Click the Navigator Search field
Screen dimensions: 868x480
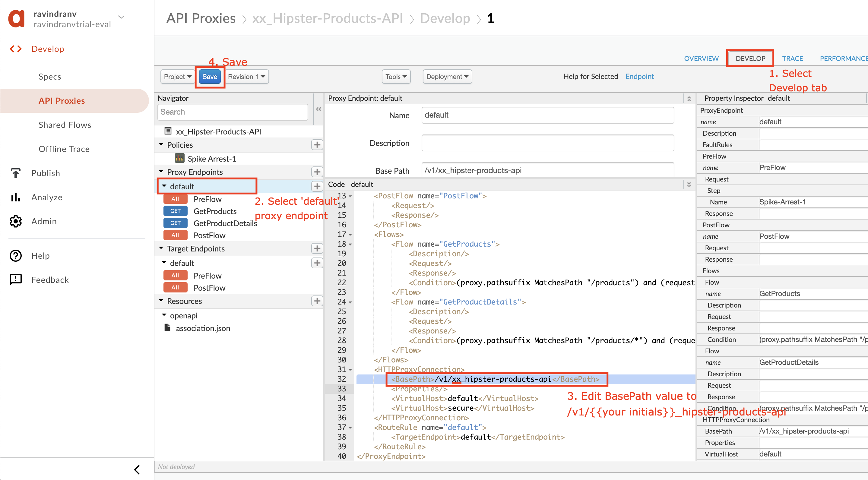click(x=233, y=112)
